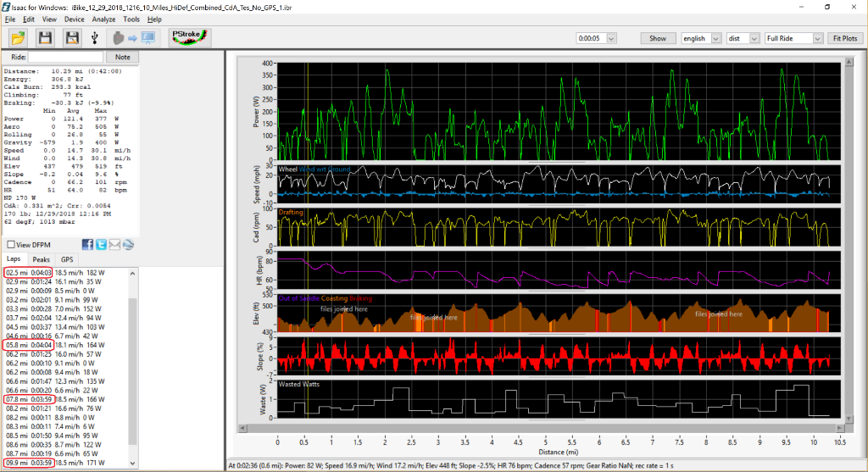Click the Fit Plots button

(845, 38)
